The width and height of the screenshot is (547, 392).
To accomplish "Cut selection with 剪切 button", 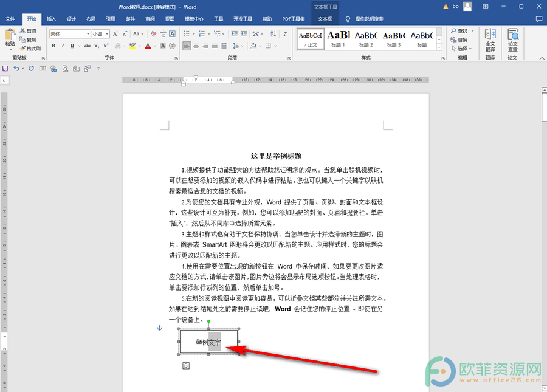I will 28,30.
